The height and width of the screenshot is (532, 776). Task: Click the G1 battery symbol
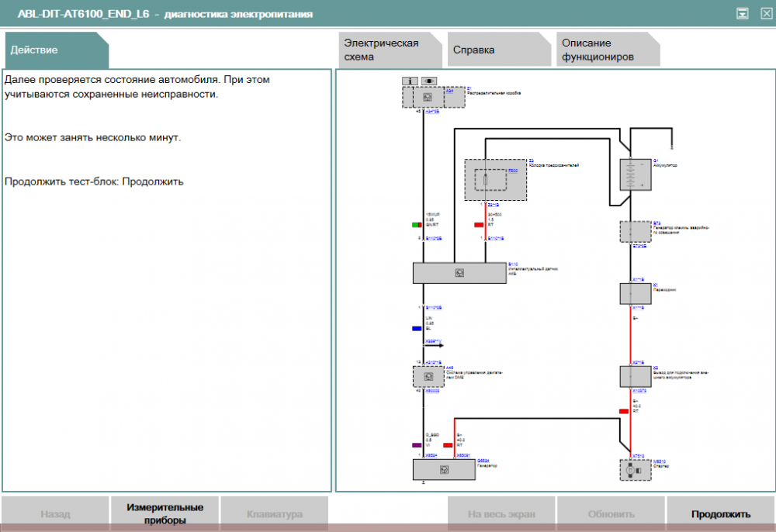coord(634,174)
